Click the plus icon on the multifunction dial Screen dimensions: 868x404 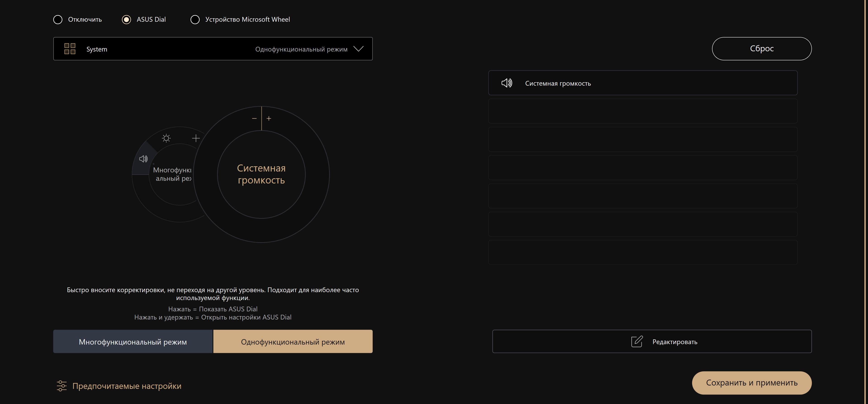[196, 138]
